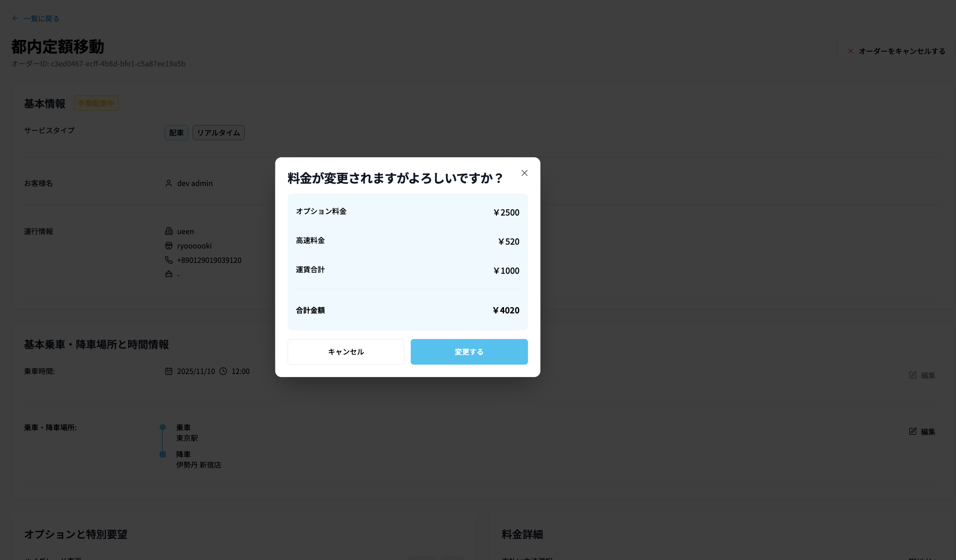Click the building icon next to ueen
The image size is (956, 560).
pos(169,231)
